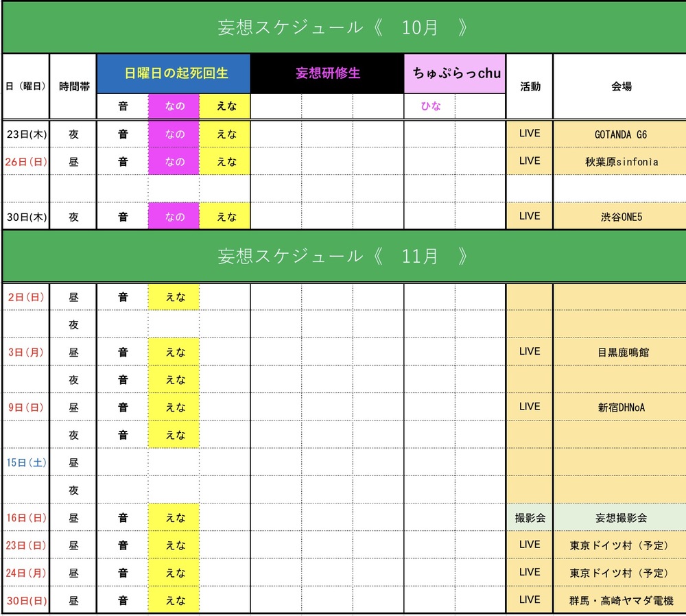The width and height of the screenshot is (686, 616).
Task: Select the 時間帯 column header
Action: click(73, 86)
